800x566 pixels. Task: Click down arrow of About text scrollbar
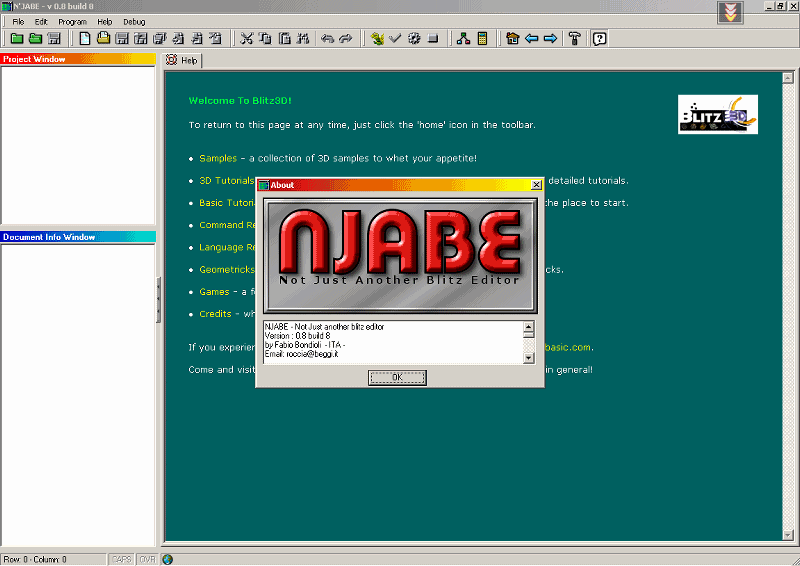[528, 358]
